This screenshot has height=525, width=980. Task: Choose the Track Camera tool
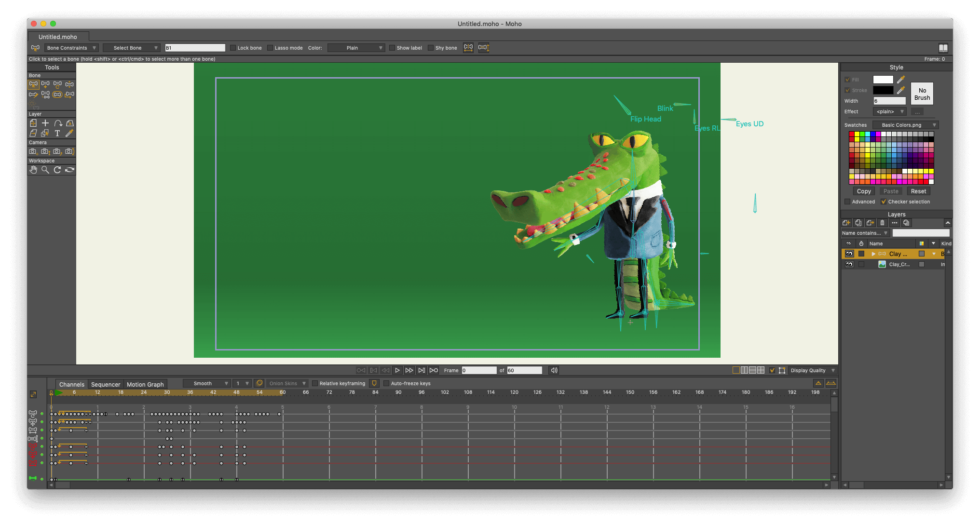click(x=33, y=151)
